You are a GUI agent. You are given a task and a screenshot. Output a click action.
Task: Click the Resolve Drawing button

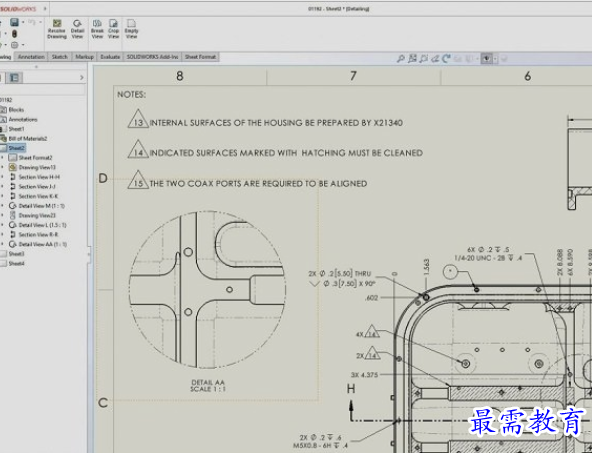click(x=57, y=29)
